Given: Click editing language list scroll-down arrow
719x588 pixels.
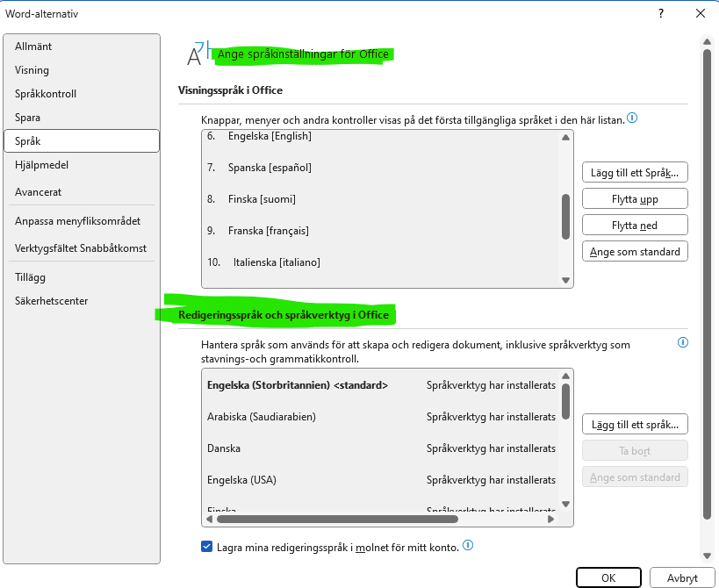Looking at the screenshot, I should [x=565, y=504].
